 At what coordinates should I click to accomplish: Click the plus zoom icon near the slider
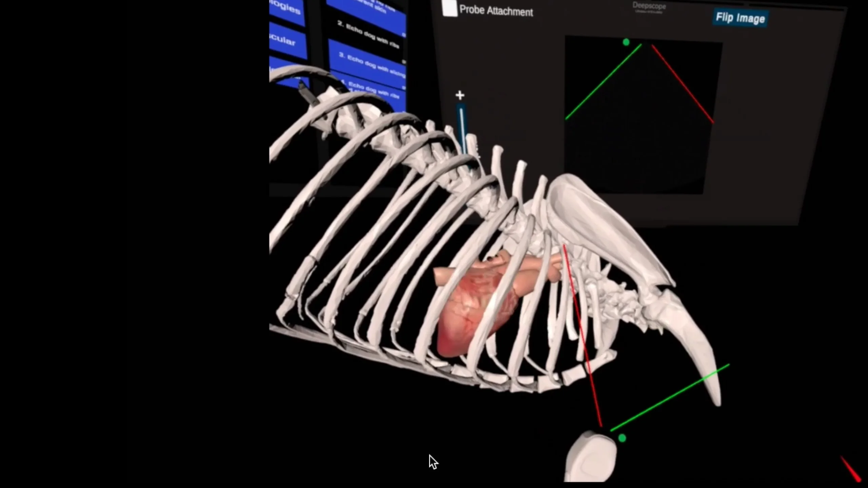tap(460, 95)
